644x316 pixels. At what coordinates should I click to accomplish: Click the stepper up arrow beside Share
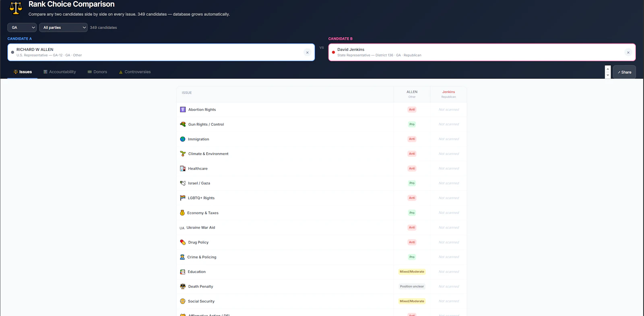pyautogui.click(x=608, y=69)
